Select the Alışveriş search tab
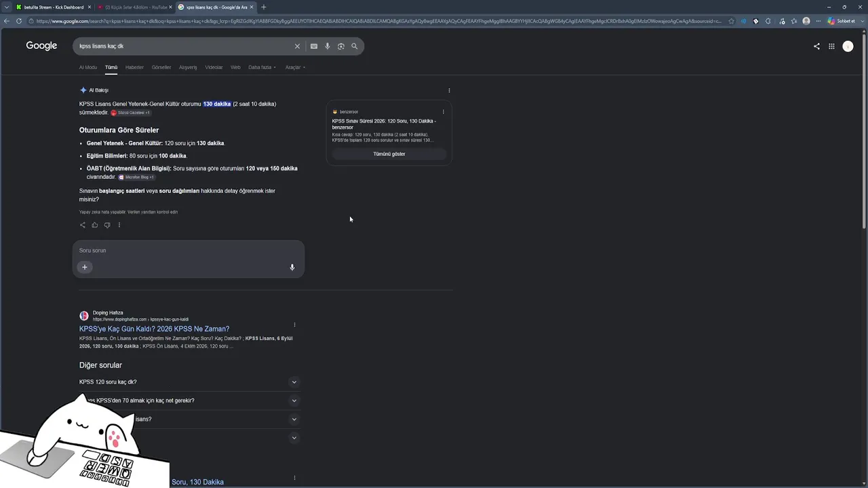This screenshot has height=488, width=868. [x=188, y=67]
